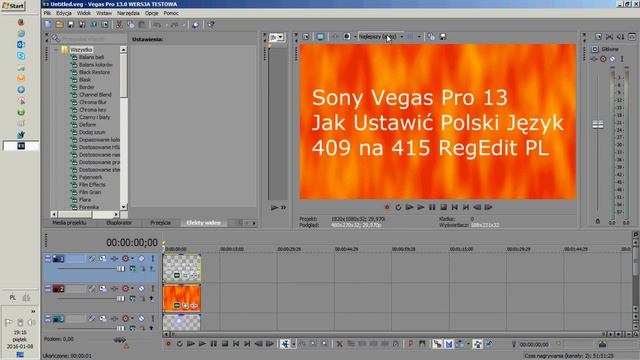The width and height of the screenshot is (640, 360).
Task: Pause playback under video preview
Action: click(432, 207)
